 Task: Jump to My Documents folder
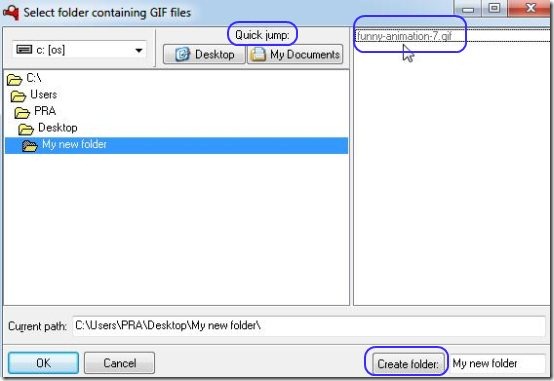pyautogui.click(x=295, y=54)
